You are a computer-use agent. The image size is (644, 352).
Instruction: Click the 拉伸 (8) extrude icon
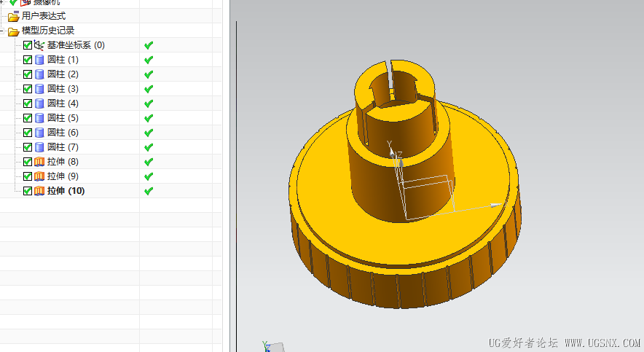coord(39,162)
